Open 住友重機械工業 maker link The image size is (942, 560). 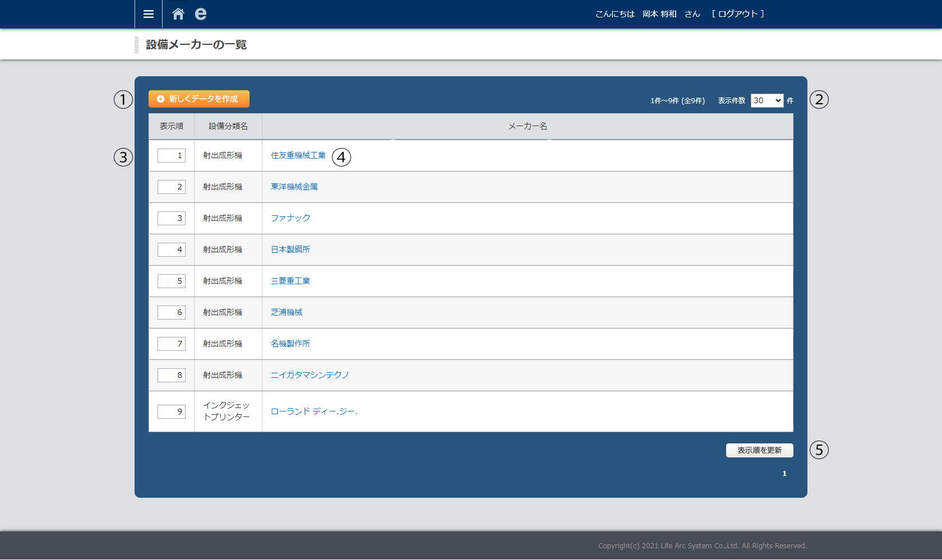298,156
